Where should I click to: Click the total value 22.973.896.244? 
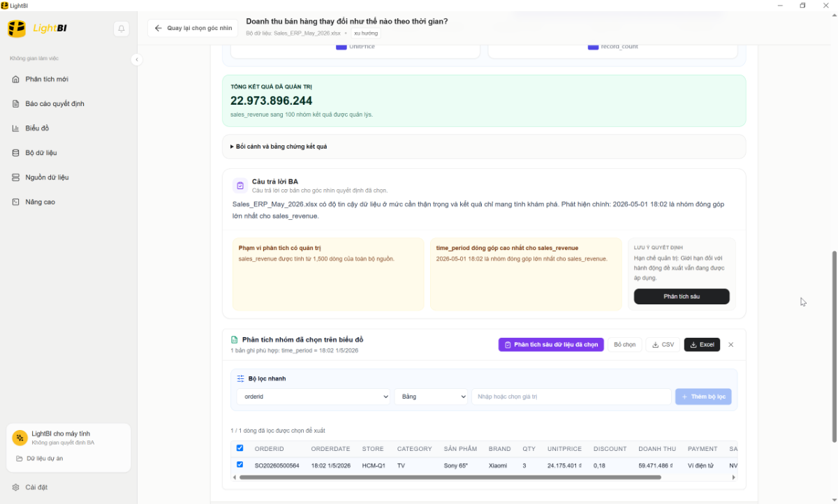pyautogui.click(x=272, y=101)
